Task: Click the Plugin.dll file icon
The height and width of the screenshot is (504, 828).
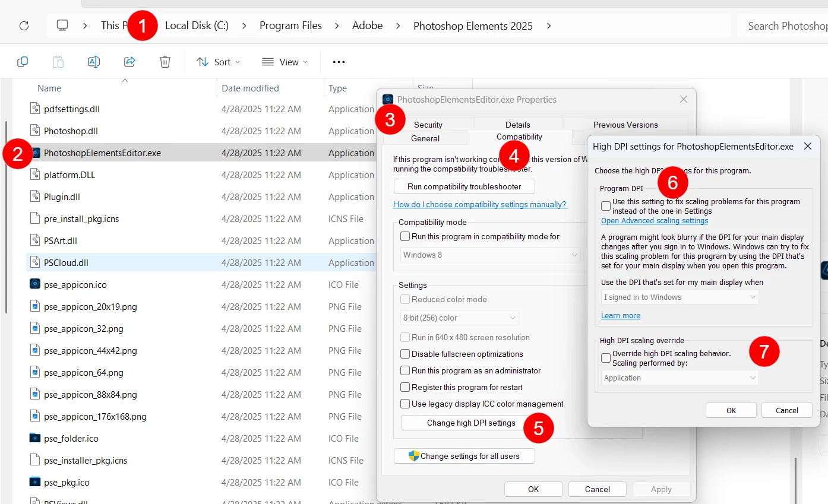Action: 35,196
